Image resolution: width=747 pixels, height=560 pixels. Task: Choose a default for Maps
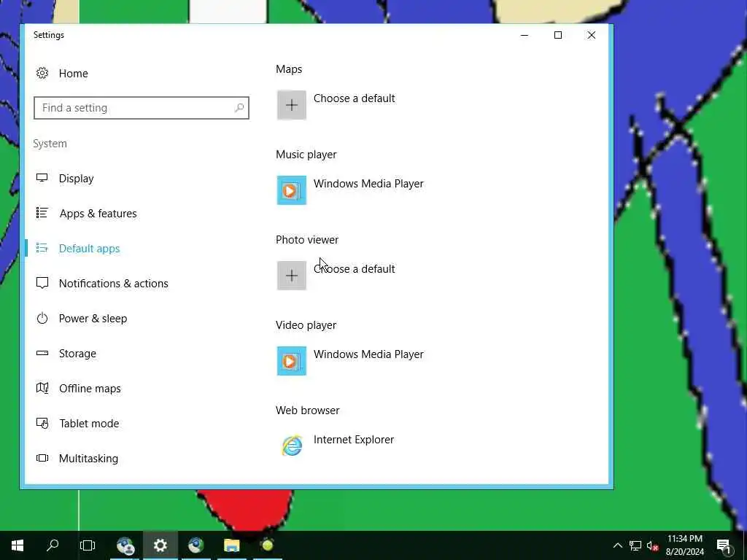[x=355, y=98]
